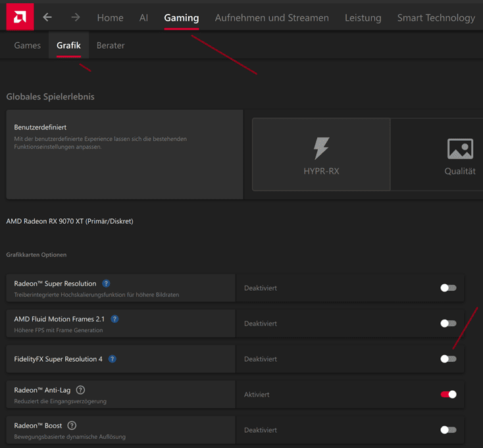The image size is (483, 448).
Task: Click Deaktiviert status of FidelityFX Super Resolution
Action: pyautogui.click(x=261, y=359)
